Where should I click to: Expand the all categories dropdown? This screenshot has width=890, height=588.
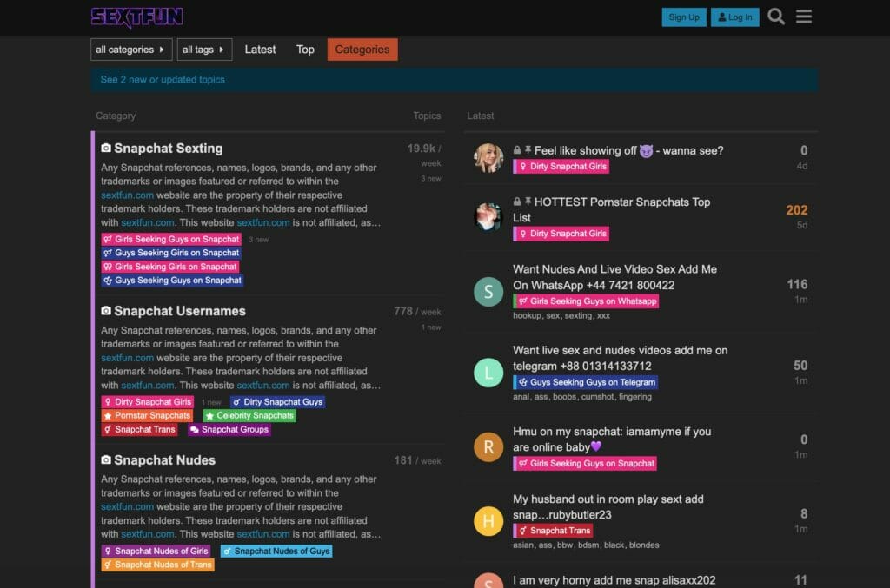[x=131, y=50]
